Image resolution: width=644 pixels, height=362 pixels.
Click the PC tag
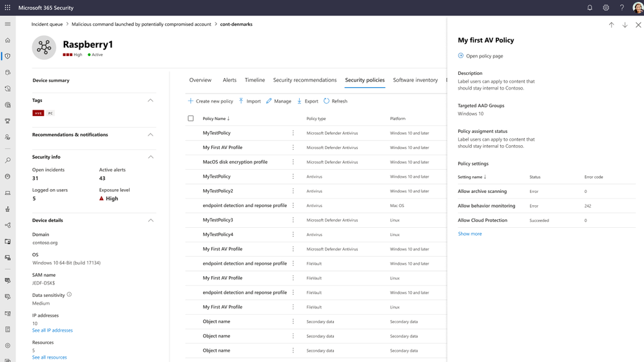(50, 113)
